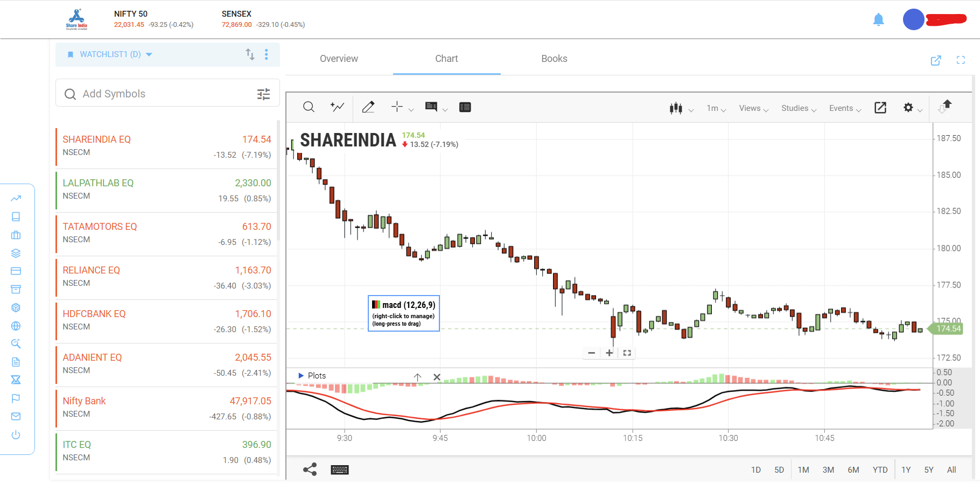980x484 pixels.
Task: Click the chart home reset zoom icon
Action: [627, 353]
